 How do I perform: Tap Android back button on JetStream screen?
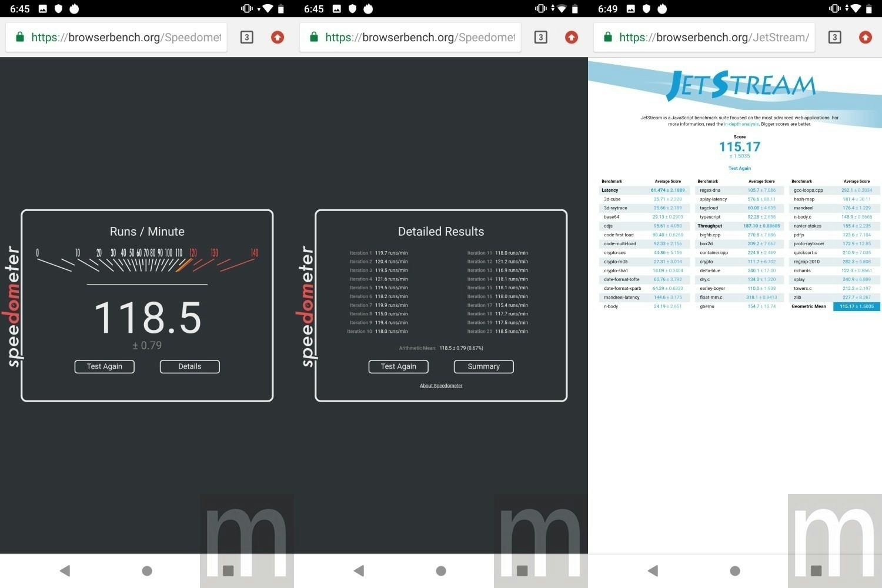653,570
